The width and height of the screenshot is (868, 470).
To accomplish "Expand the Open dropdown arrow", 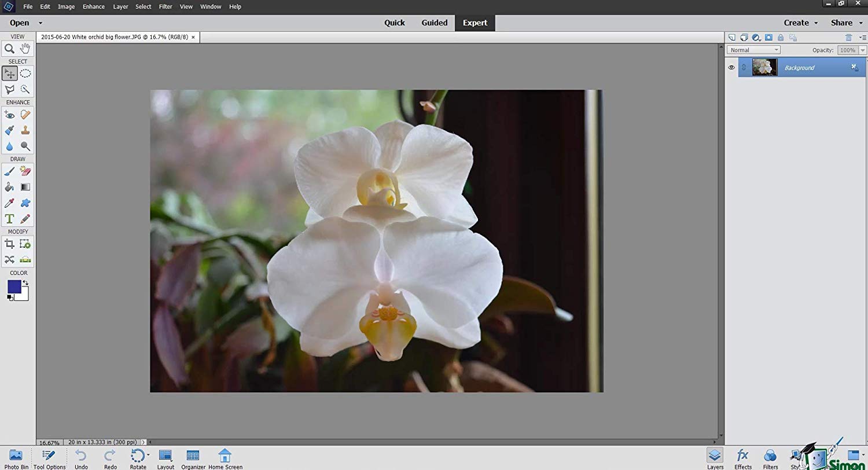I will [x=40, y=23].
